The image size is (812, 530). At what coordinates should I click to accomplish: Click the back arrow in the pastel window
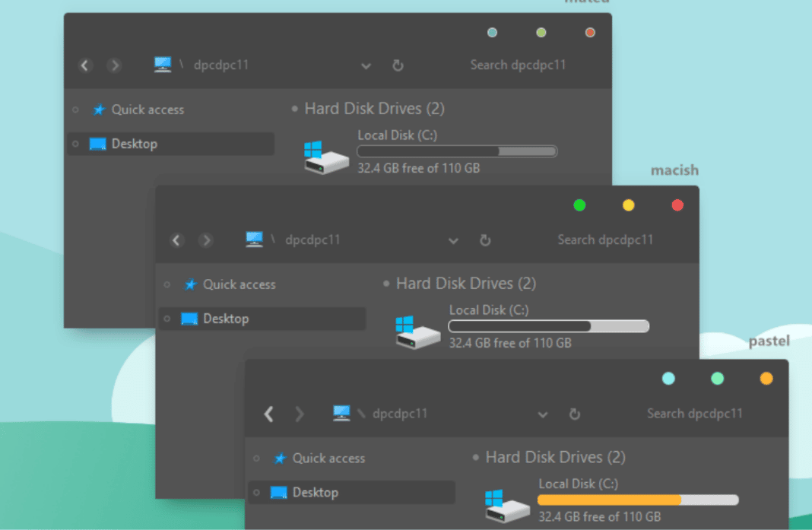point(268,414)
